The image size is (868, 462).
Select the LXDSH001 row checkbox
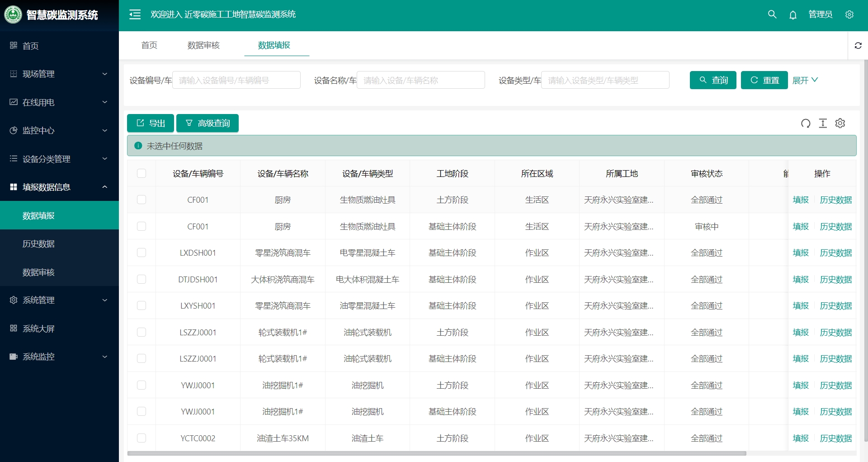tap(142, 252)
